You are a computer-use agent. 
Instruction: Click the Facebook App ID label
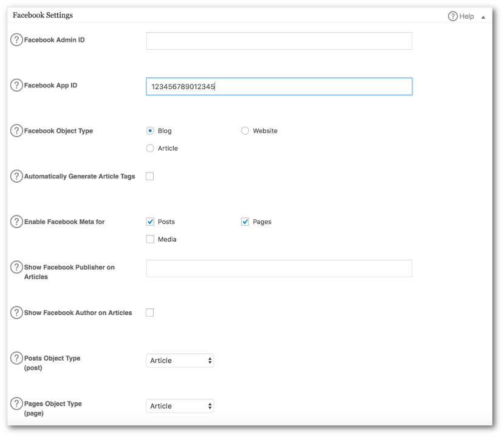click(x=50, y=86)
